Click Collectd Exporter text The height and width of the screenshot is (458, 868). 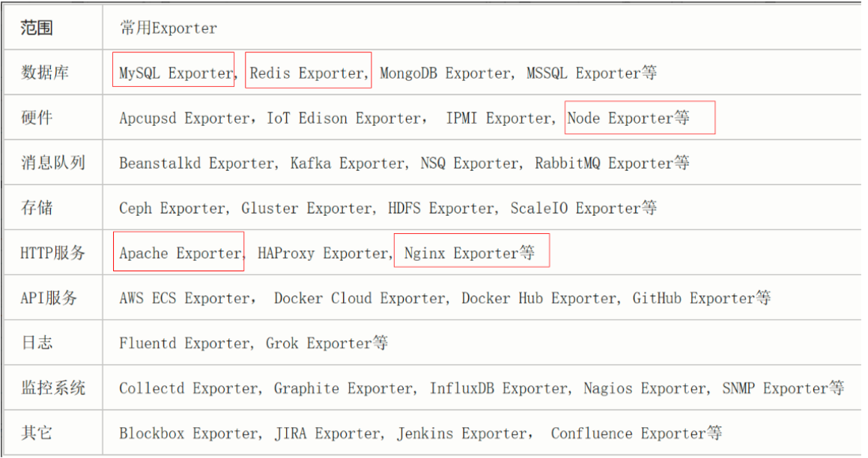[188, 388]
